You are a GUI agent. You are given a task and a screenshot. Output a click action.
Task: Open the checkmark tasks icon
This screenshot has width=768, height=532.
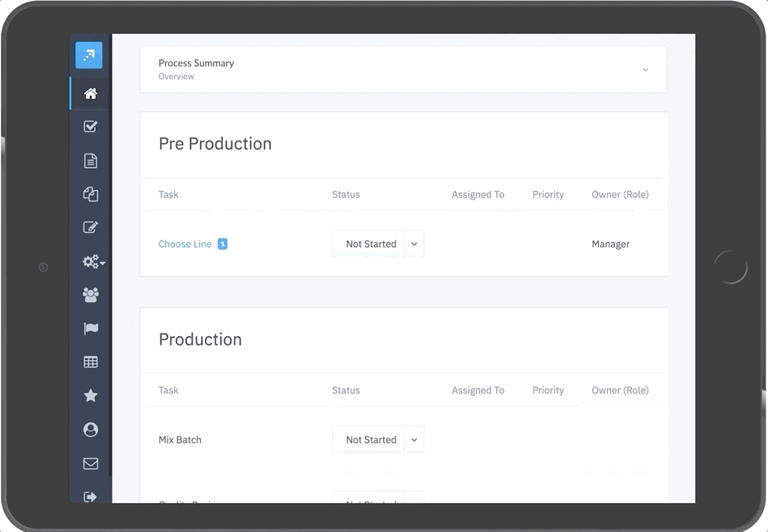[91, 126]
